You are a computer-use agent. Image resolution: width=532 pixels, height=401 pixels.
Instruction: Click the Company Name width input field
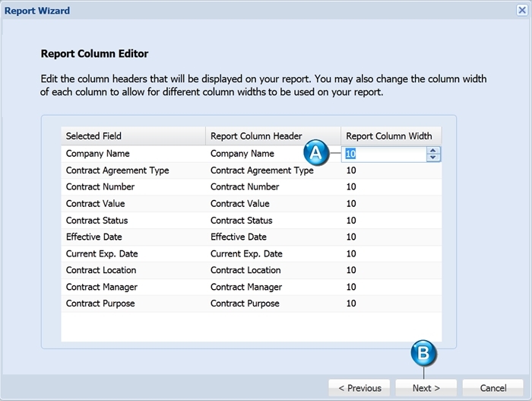pos(384,154)
